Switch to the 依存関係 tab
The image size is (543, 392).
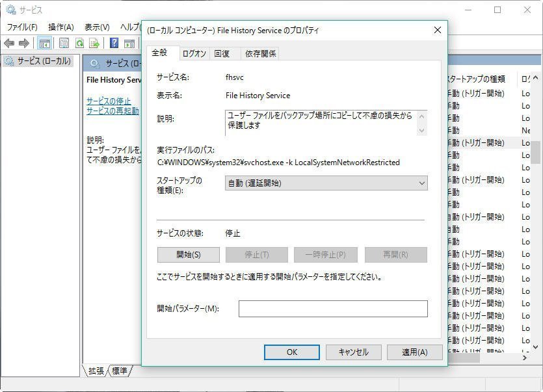point(260,54)
